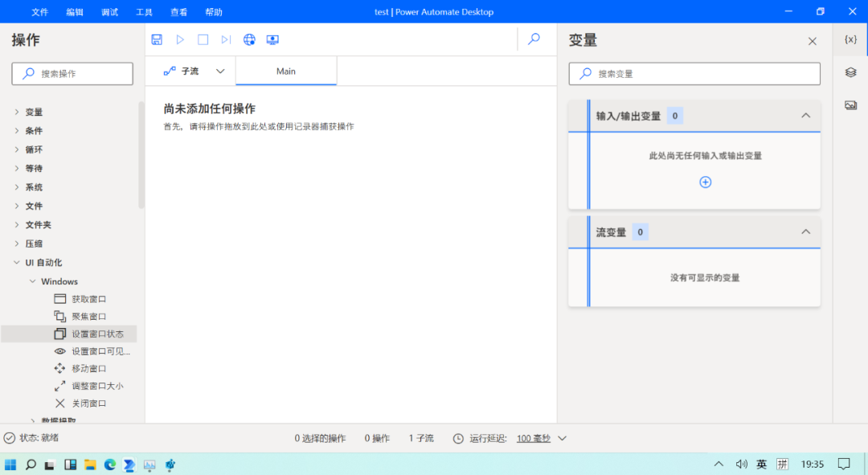Run the flow with the play icon
Screen dimensions: 868x475
(x=180, y=39)
